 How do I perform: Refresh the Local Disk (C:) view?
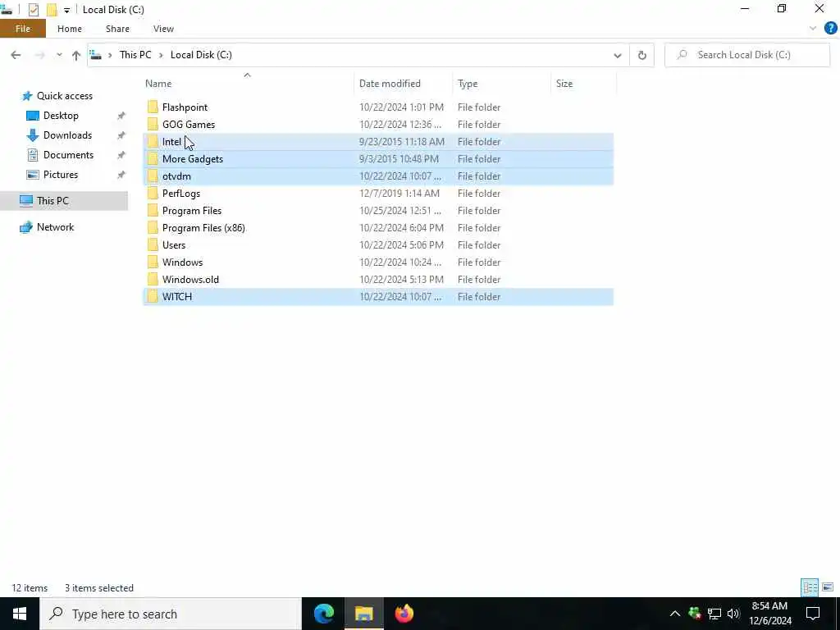pyautogui.click(x=641, y=55)
